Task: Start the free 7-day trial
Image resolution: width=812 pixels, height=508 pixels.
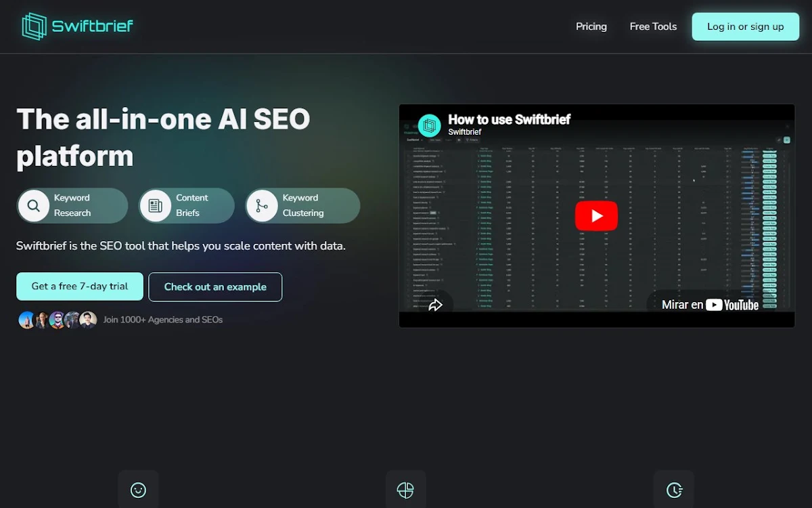Action: (80, 287)
